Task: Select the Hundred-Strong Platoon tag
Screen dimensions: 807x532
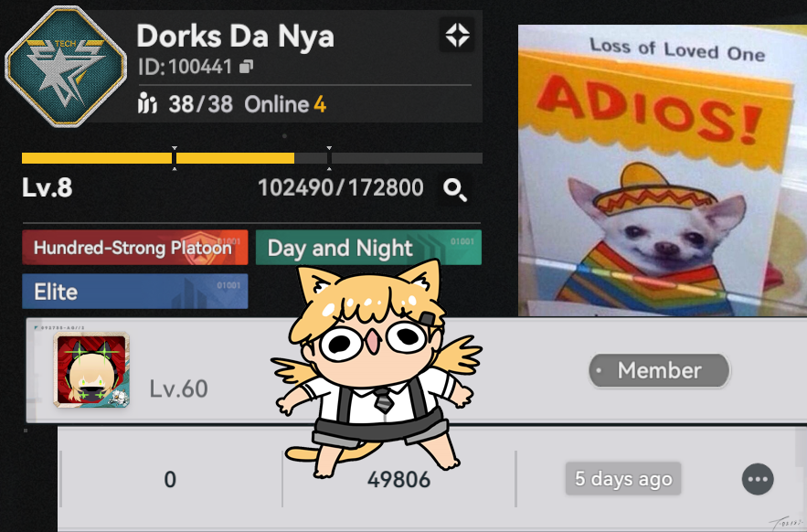Action: click(x=135, y=248)
